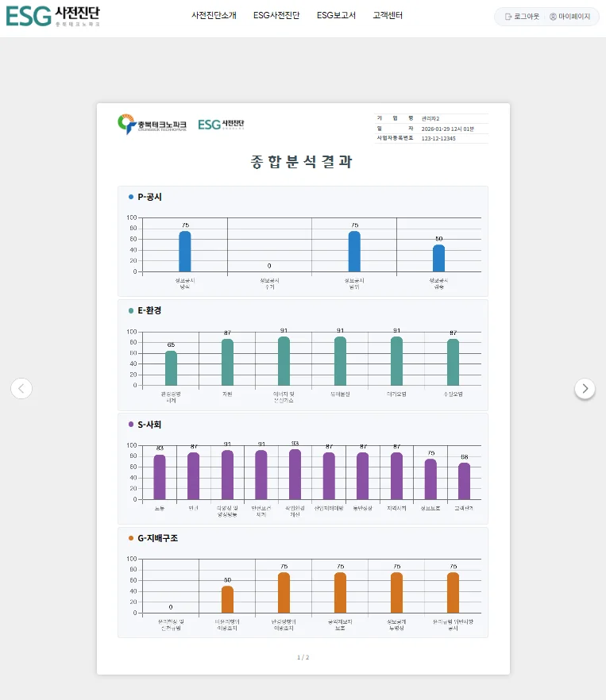Viewport: 606px width, 700px height.
Task: Click the orange bar labeled 50 in G-지배구조 chart
Action: tap(227, 599)
